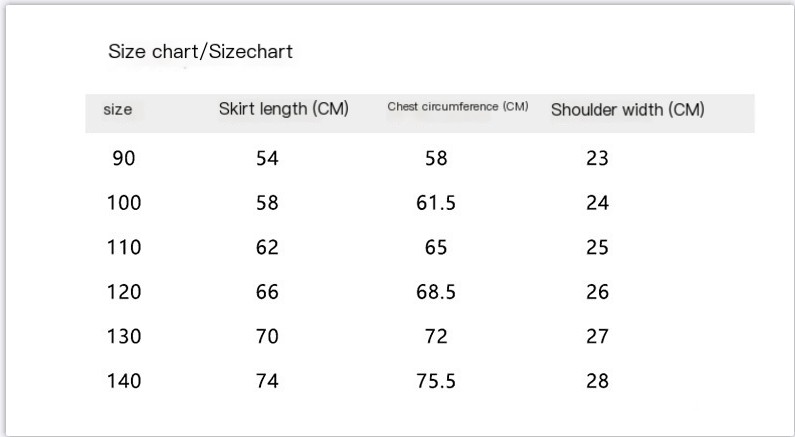Click skirt length value 74
Image resolution: width=795 pixels, height=437 pixels.
click(267, 381)
